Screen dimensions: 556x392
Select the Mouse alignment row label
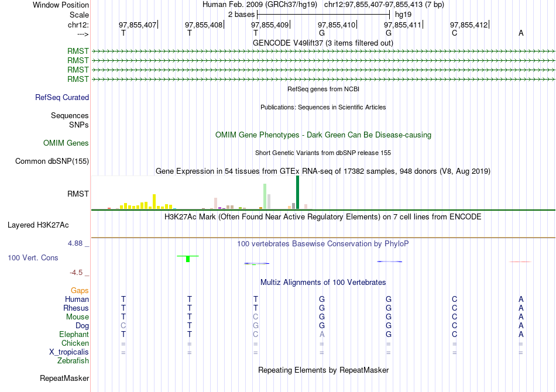(77, 317)
